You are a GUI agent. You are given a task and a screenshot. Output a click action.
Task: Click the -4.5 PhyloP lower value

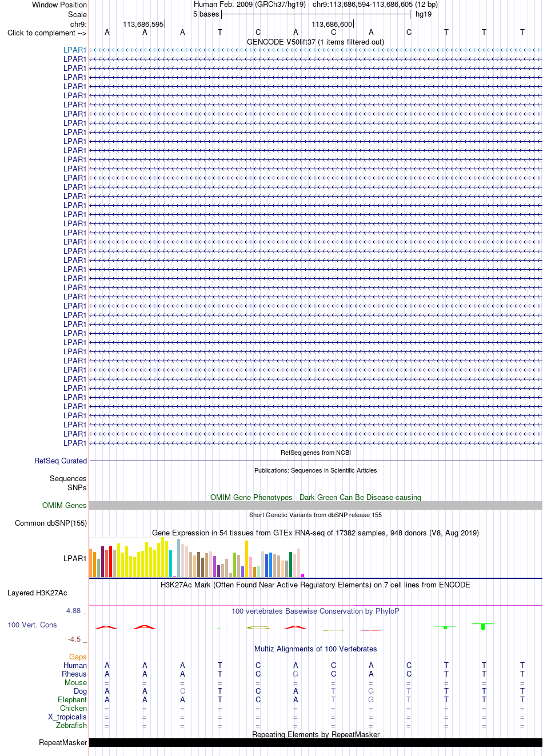74,639
